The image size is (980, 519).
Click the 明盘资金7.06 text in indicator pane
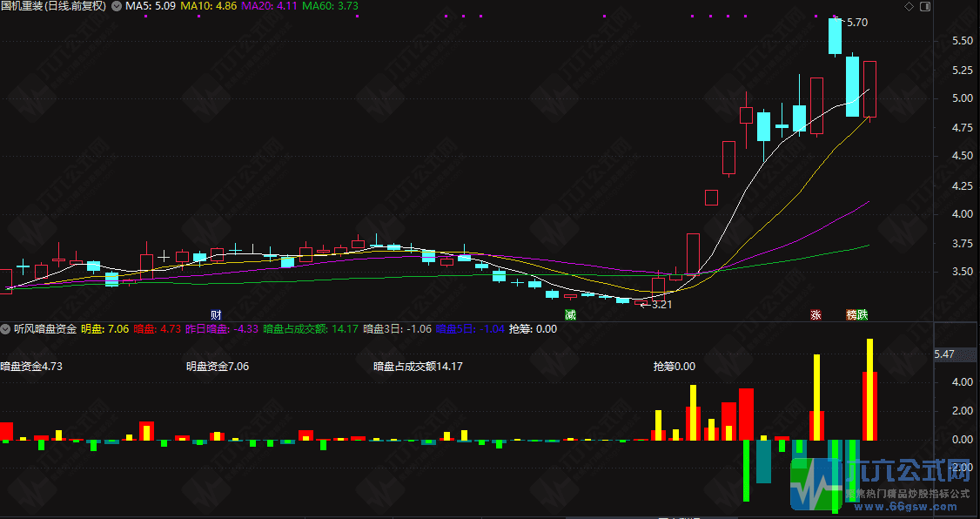tap(218, 367)
